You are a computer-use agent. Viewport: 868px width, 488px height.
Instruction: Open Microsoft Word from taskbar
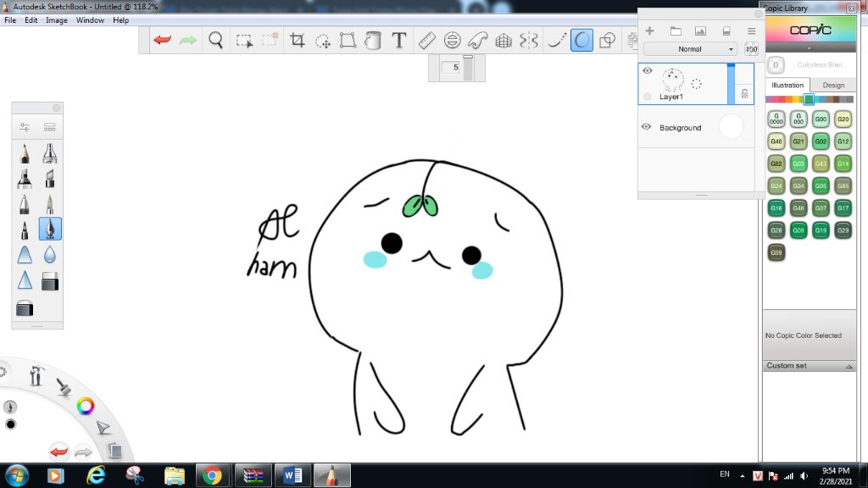pyautogui.click(x=292, y=476)
